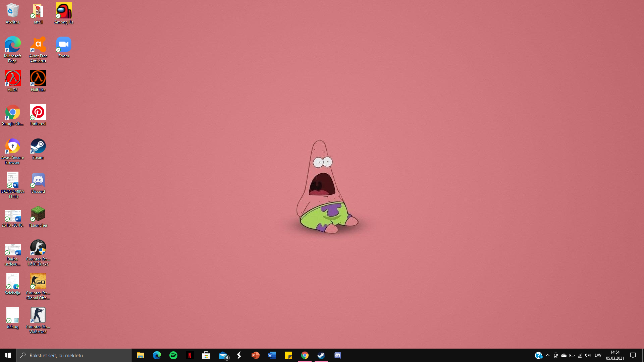Switch input language via LAV indicator
644x362 pixels.
[598, 355]
